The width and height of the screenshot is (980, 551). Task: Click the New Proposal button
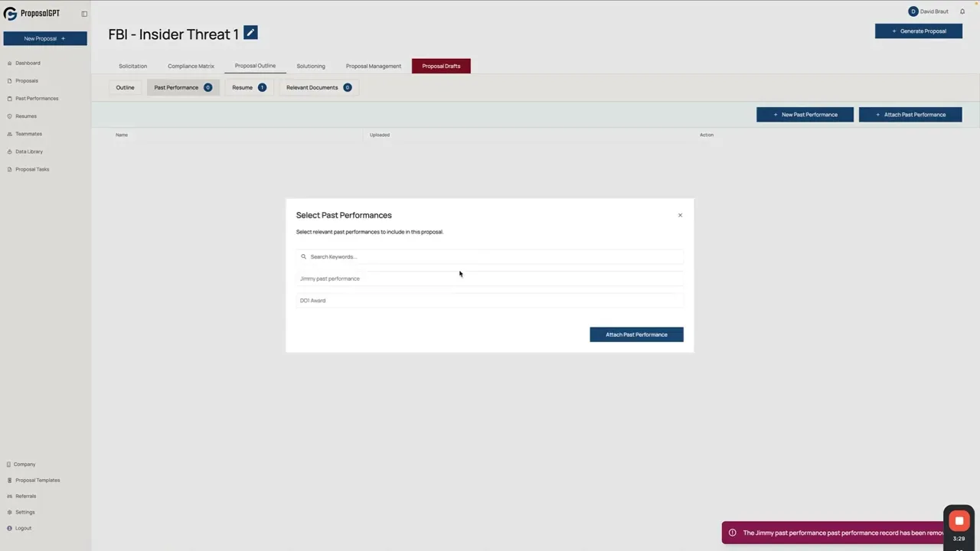pyautogui.click(x=44, y=38)
